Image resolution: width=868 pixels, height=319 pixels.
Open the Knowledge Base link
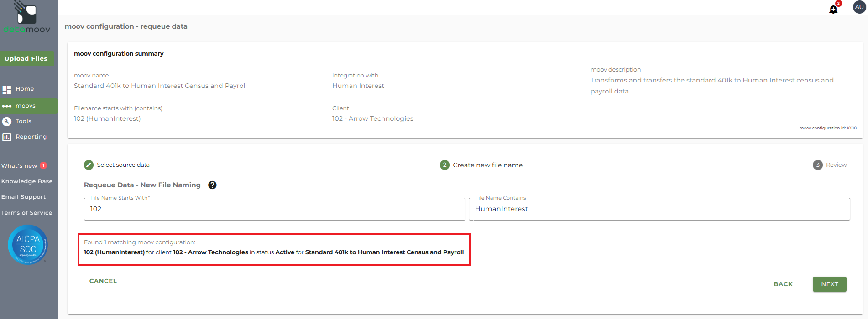pos(27,181)
